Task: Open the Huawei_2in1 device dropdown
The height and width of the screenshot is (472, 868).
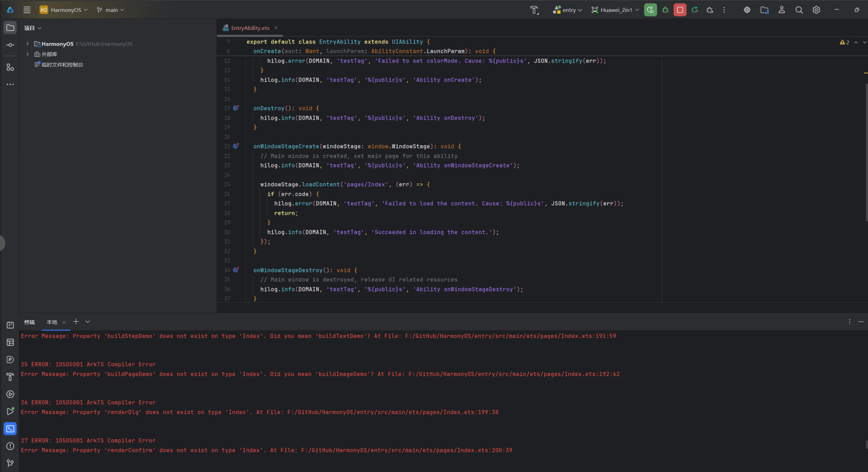Action: pyautogui.click(x=615, y=10)
